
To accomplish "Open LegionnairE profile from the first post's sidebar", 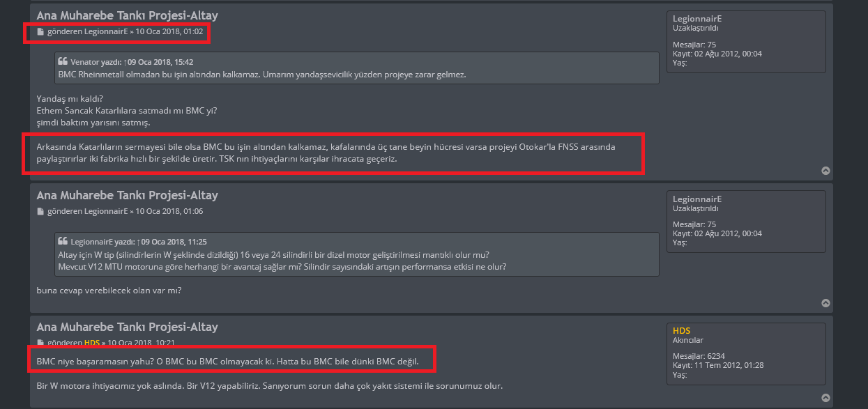I will click(697, 18).
